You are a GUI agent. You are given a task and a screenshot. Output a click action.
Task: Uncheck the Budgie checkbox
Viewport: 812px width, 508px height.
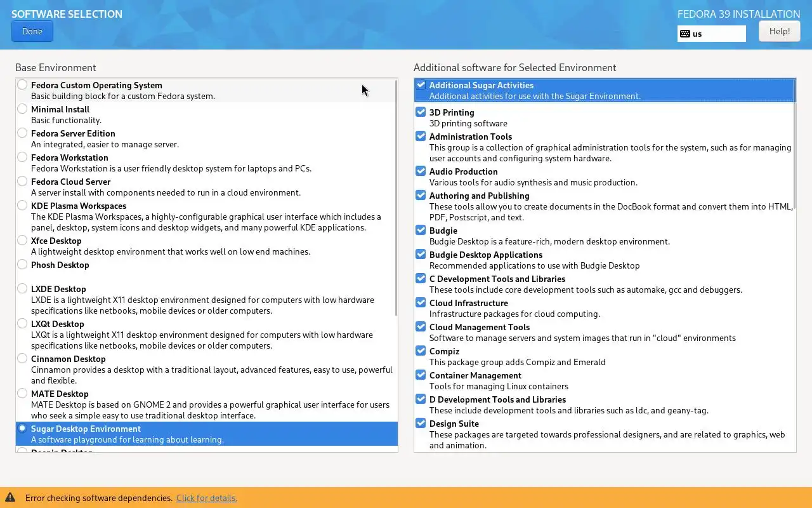tap(421, 230)
